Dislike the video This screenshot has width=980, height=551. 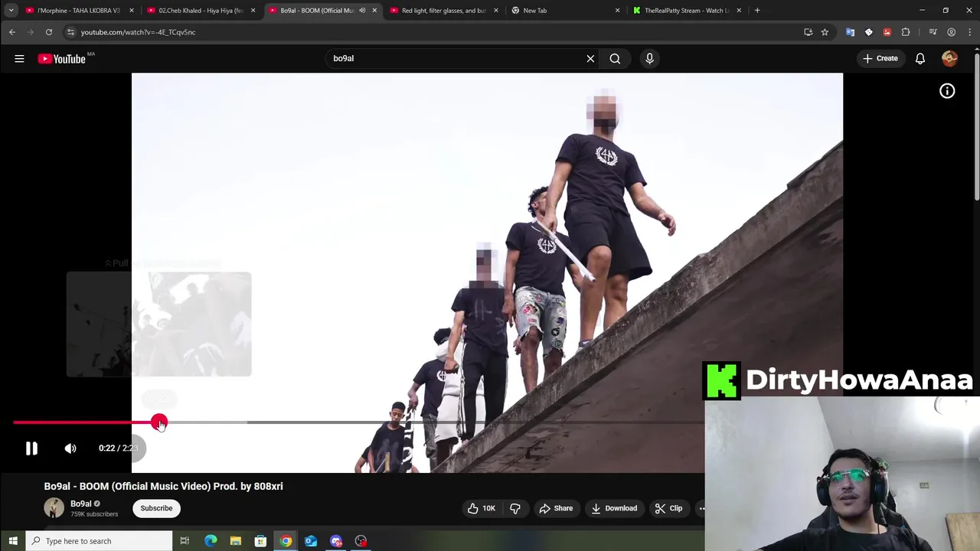click(x=514, y=508)
